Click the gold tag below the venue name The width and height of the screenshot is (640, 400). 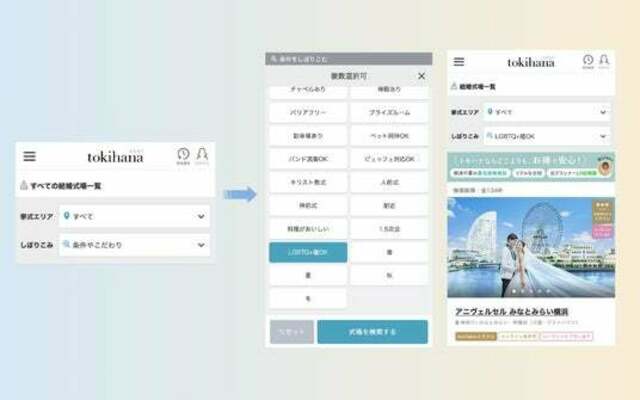click(x=476, y=336)
